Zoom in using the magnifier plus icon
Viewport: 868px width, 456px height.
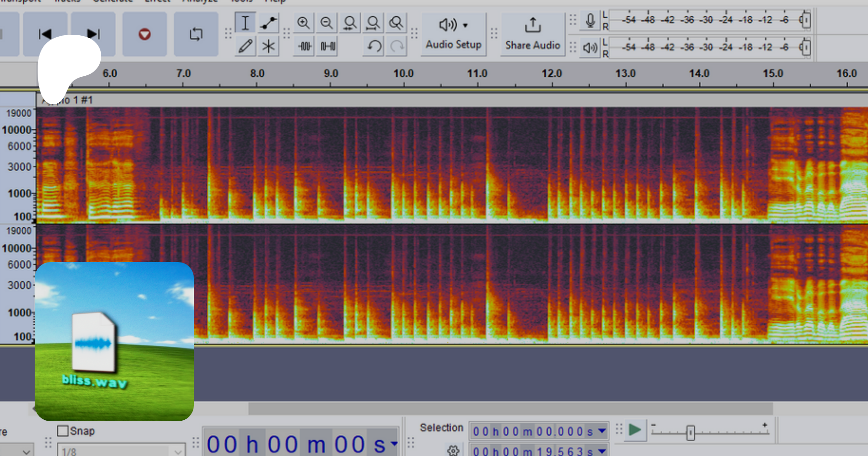[x=303, y=23]
